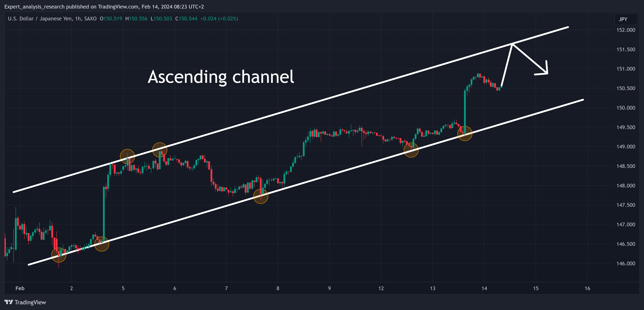Click the TradingView wordmark beside the logo
Image resolution: width=644 pixels, height=310 pixels.
(30, 302)
